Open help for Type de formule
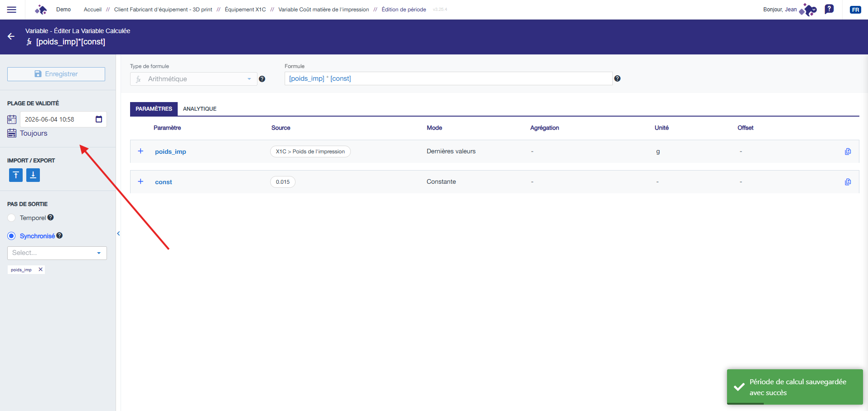Image resolution: width=868 pixels, height=411 pixels. (262, 79)
